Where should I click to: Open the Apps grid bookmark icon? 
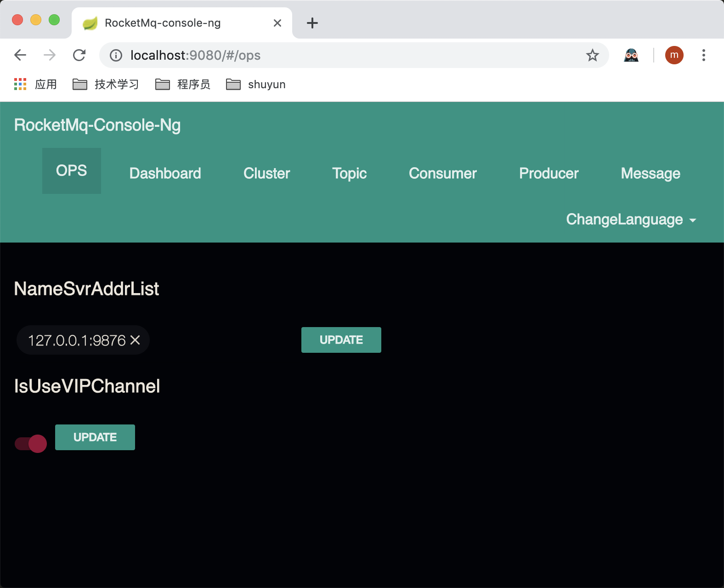click(x=20, y=84)
